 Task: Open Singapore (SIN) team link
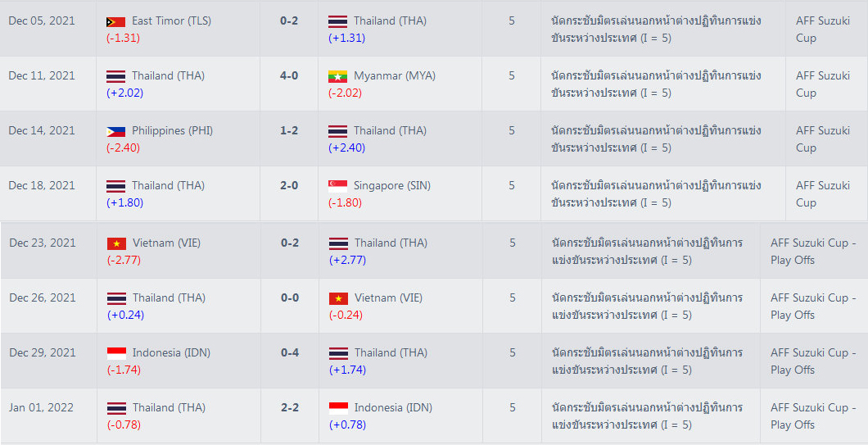[392, 186]
